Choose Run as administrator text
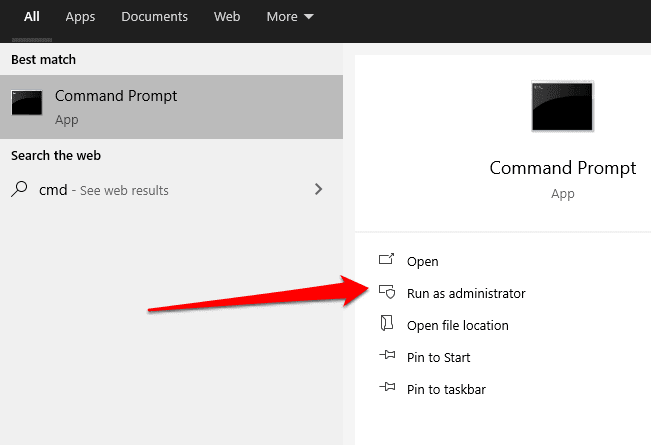Image resolution: width=651 pixels, height=445 pixels. [465, 293]
